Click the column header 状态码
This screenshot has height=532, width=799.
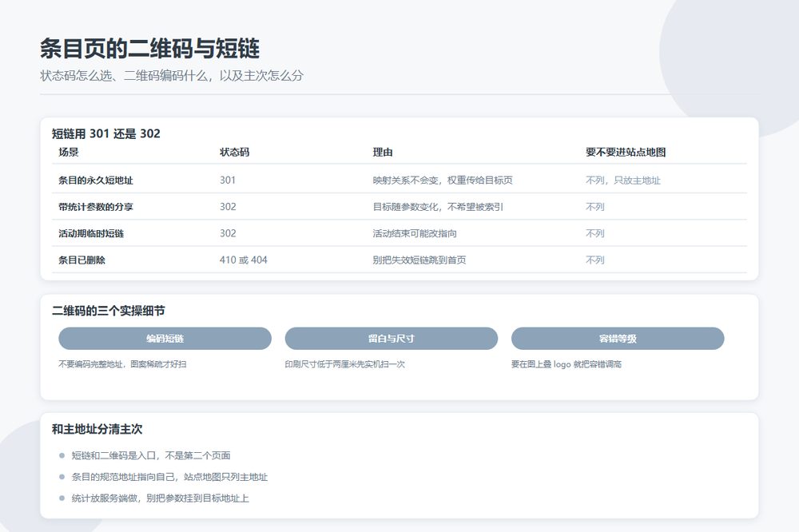[x=234, y=152]
